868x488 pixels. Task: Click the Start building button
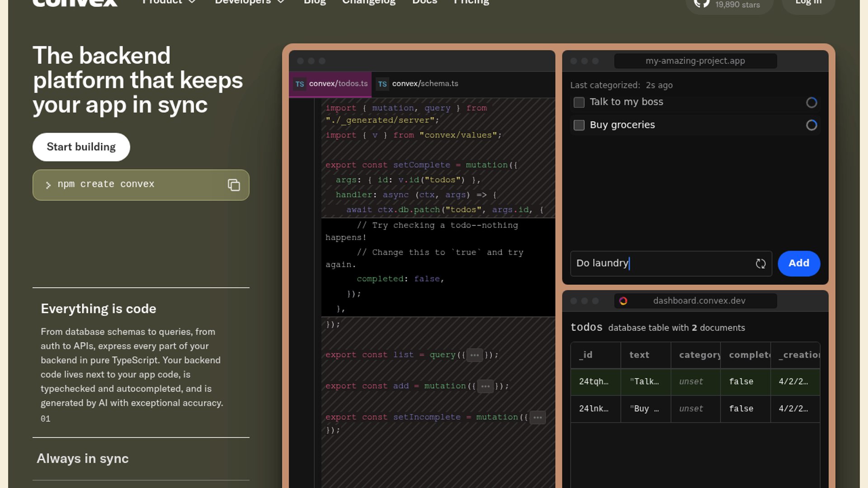81,147
